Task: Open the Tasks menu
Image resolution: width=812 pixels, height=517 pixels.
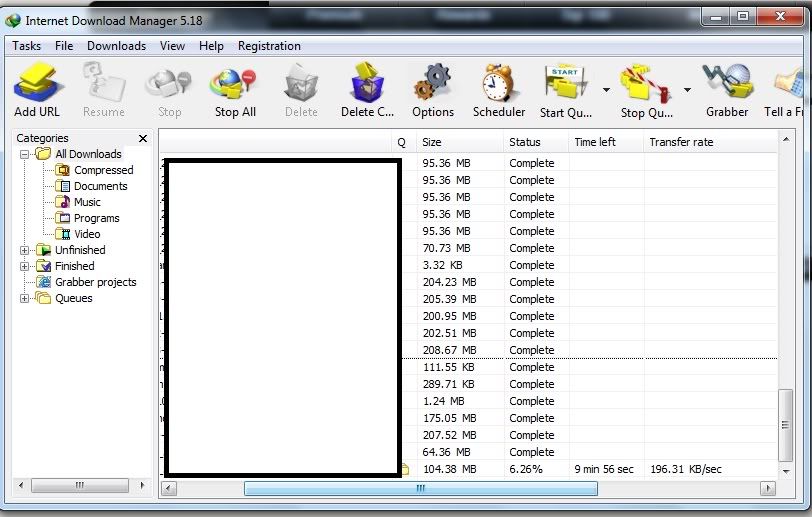Action: point(26,46)
